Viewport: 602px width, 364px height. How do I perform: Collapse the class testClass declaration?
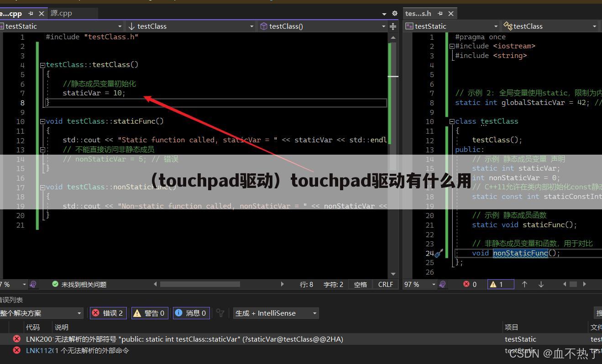click(452, 122)
